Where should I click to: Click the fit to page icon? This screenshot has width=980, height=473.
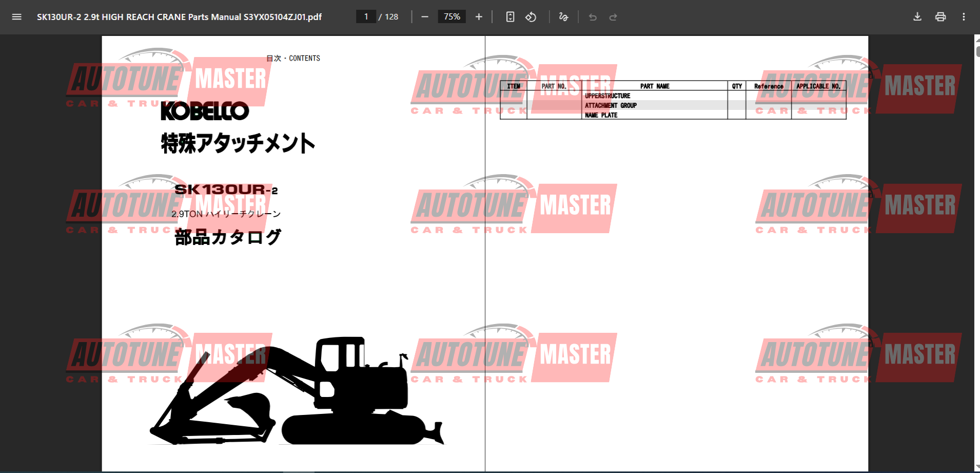[510, 17]
